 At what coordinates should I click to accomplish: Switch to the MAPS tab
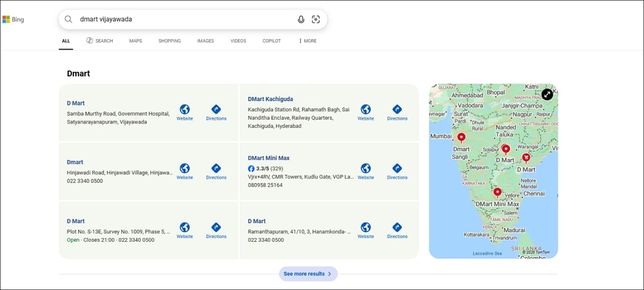[x=135, y=41]
